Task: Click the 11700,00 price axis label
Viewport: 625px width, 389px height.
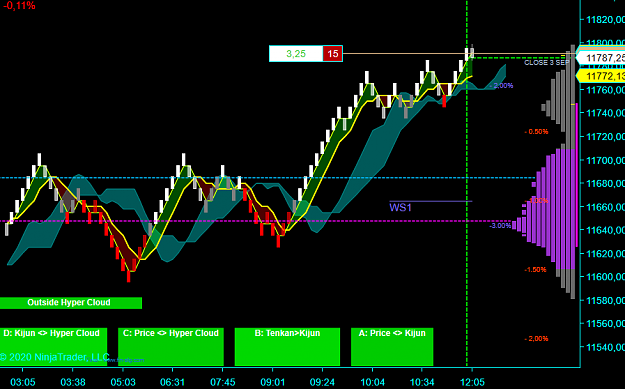Action: (x=605, y=160)
